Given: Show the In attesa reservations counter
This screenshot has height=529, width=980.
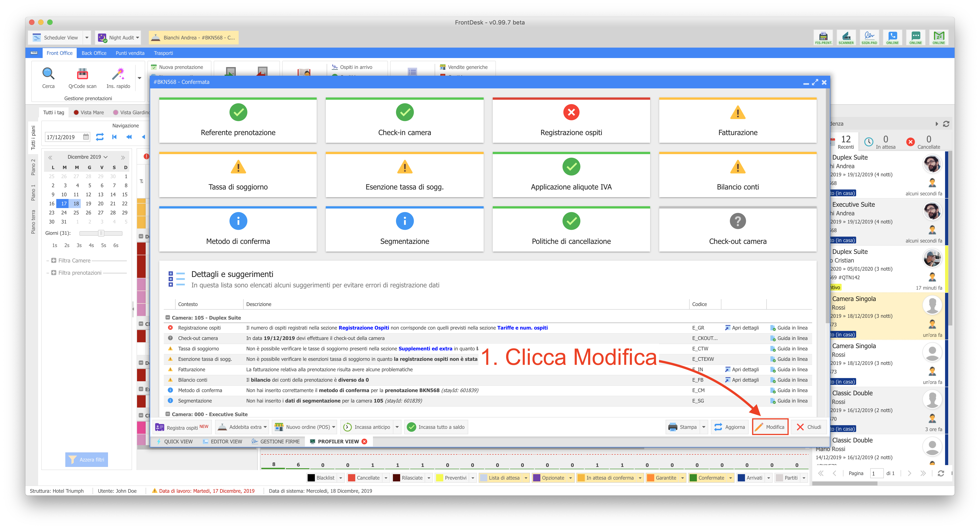Looking at the screenshot, I should [x=880, y=142].
